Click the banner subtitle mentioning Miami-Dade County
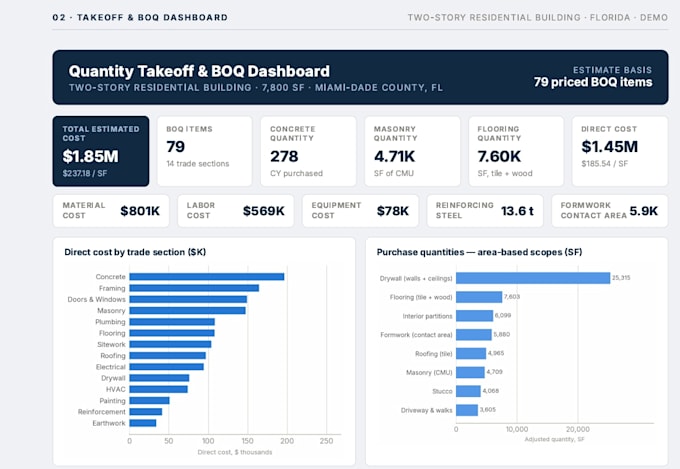 [256, 88]
